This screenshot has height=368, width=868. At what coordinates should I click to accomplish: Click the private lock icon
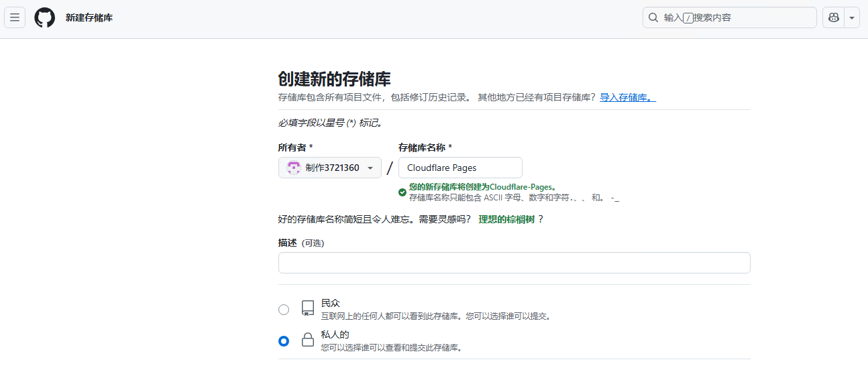[308, 340]
